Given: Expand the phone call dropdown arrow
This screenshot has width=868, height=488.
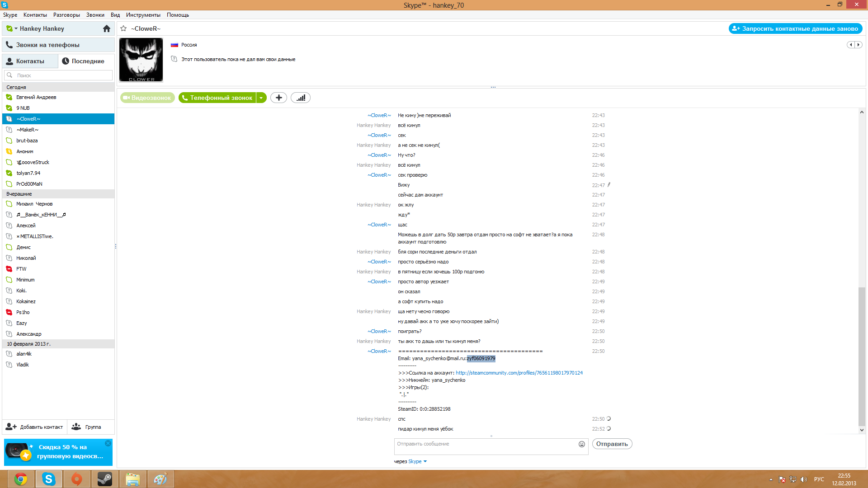Looking at the screenshot, I should [261, 98].
